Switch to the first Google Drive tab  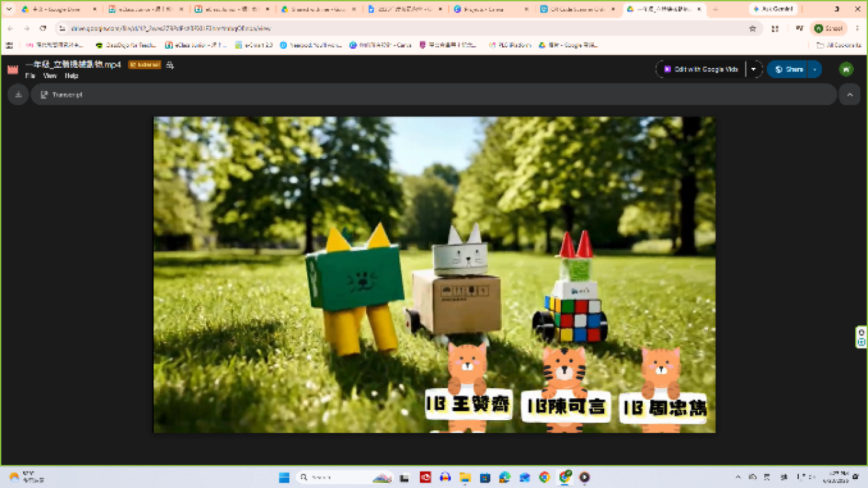[x=60, y=10]
